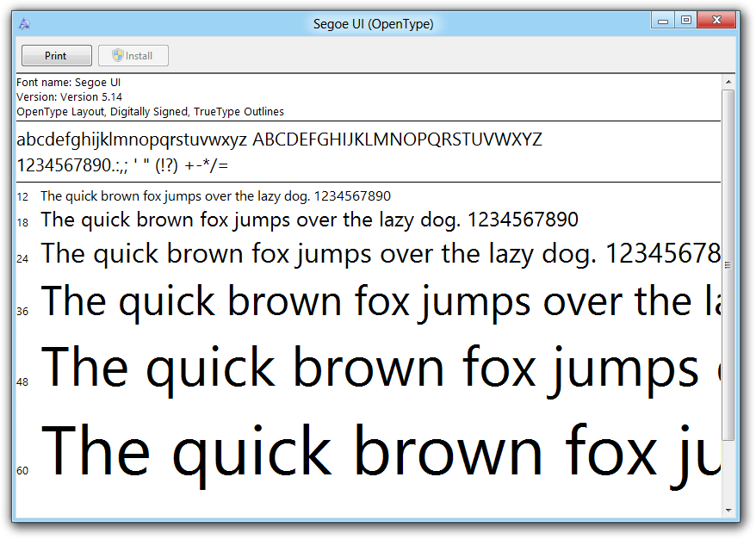Screen dimensions: 756x539
Task: Close the Segoe UI font window
Action: [716, 21]
